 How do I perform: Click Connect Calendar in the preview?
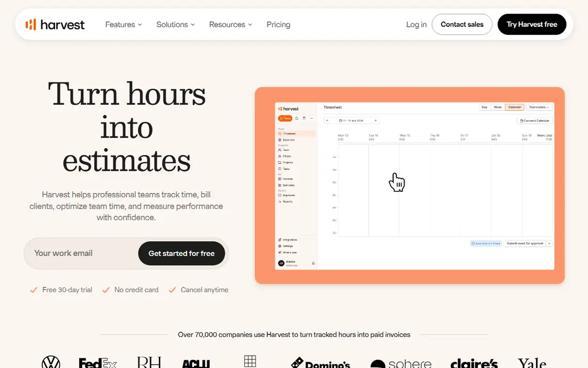(x=535, y=121)
